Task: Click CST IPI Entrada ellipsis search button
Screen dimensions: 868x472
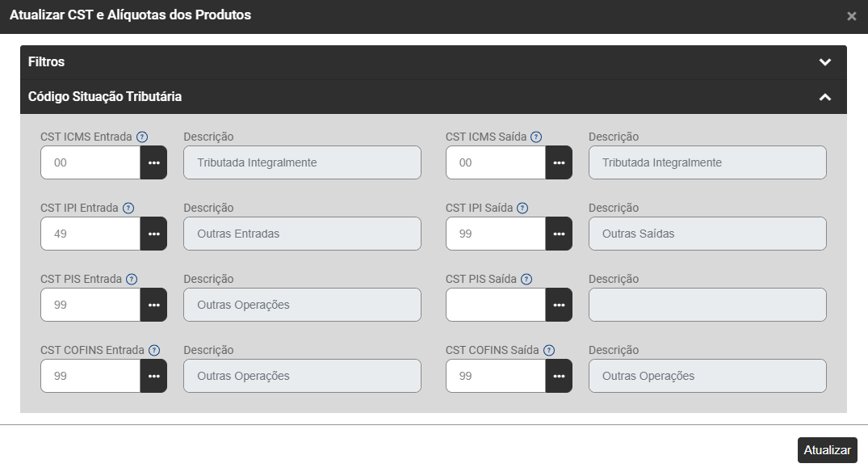Action: tap(153, 234)
